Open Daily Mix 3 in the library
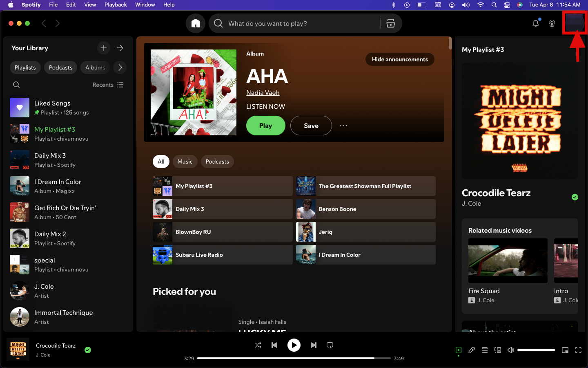Screen dimensions: 588x368 pyautogui.click(x=68, y=160)
